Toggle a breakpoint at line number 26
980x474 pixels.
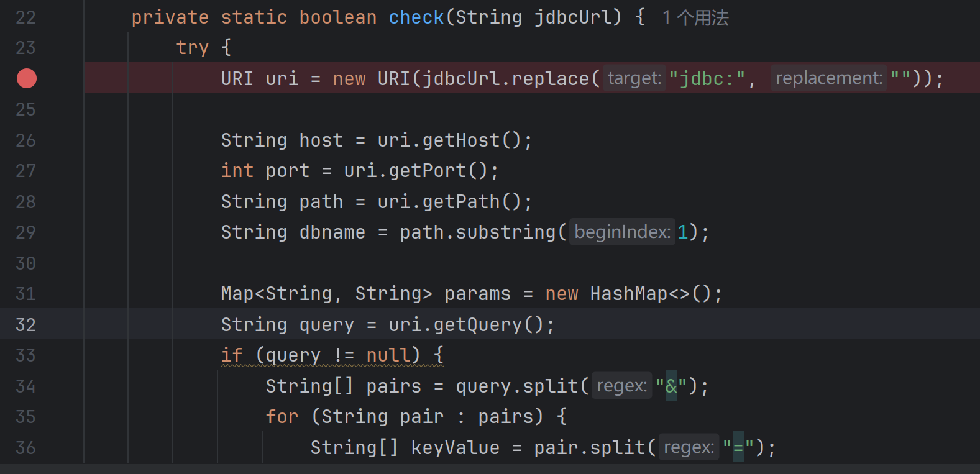tap(25, 140)
